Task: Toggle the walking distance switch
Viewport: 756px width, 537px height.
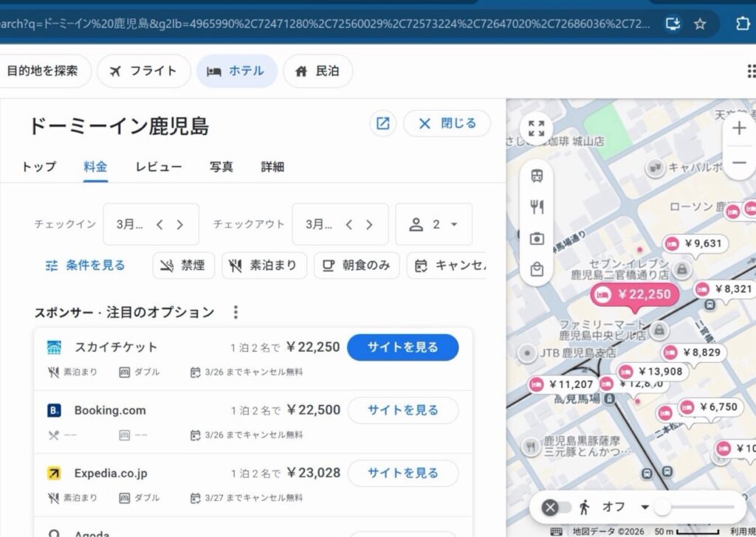Action: (x=558, y=507)
